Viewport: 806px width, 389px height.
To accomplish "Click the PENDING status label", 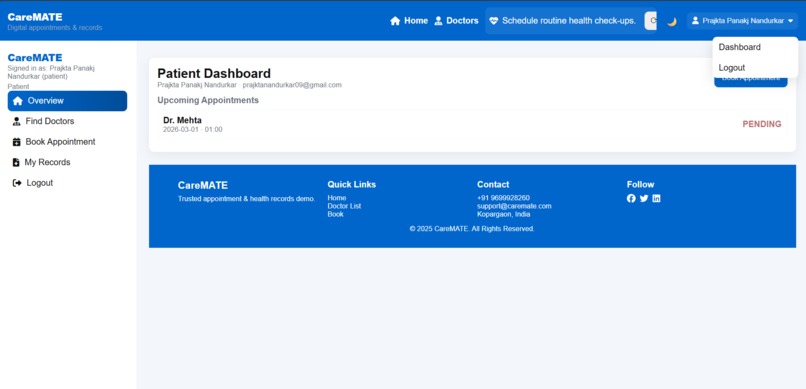I will (x=762, y=124).
